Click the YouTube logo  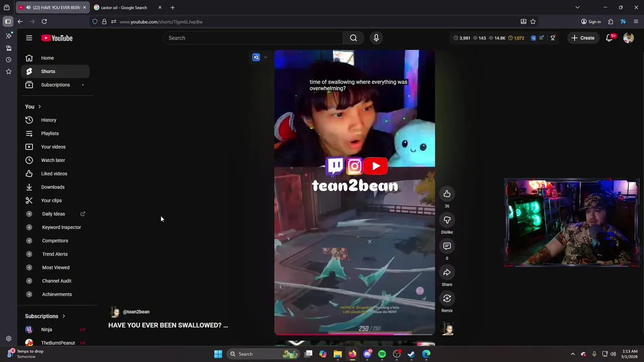[x=57, y=38]
